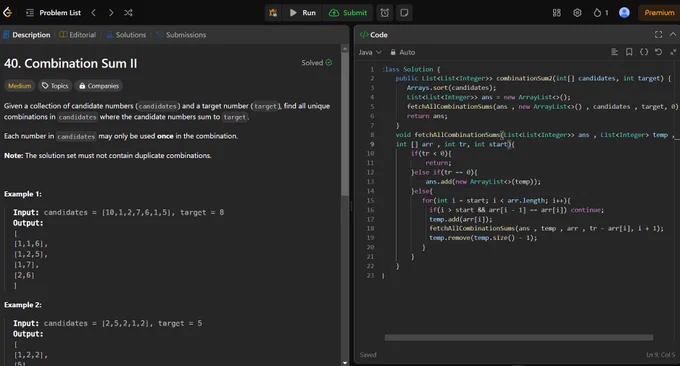Expand the Topics tag
Screen dimensions: 680x366
(55, 86)
